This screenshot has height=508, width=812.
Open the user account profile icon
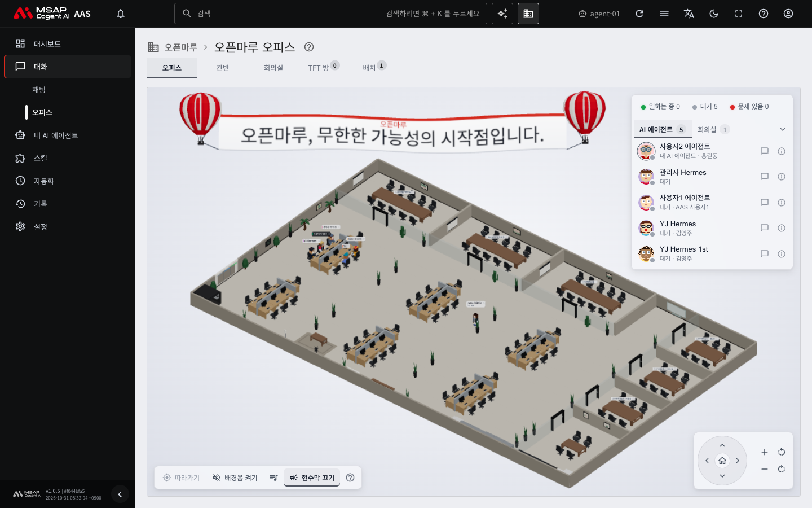(788, 14)
